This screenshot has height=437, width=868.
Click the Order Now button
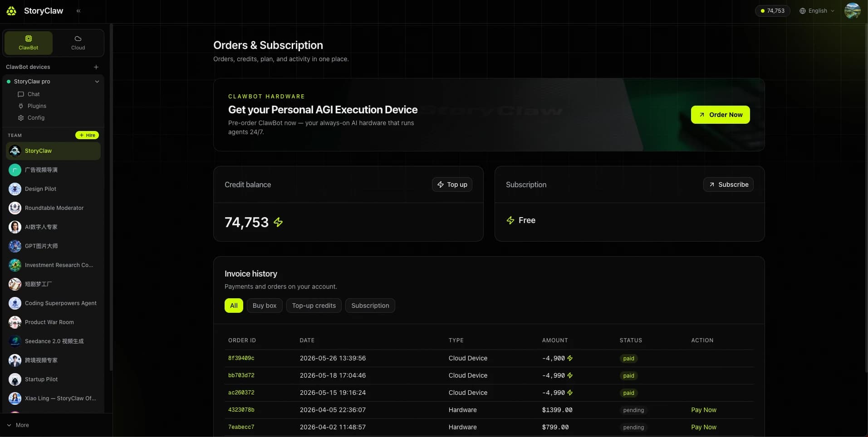tap(721, 115)
